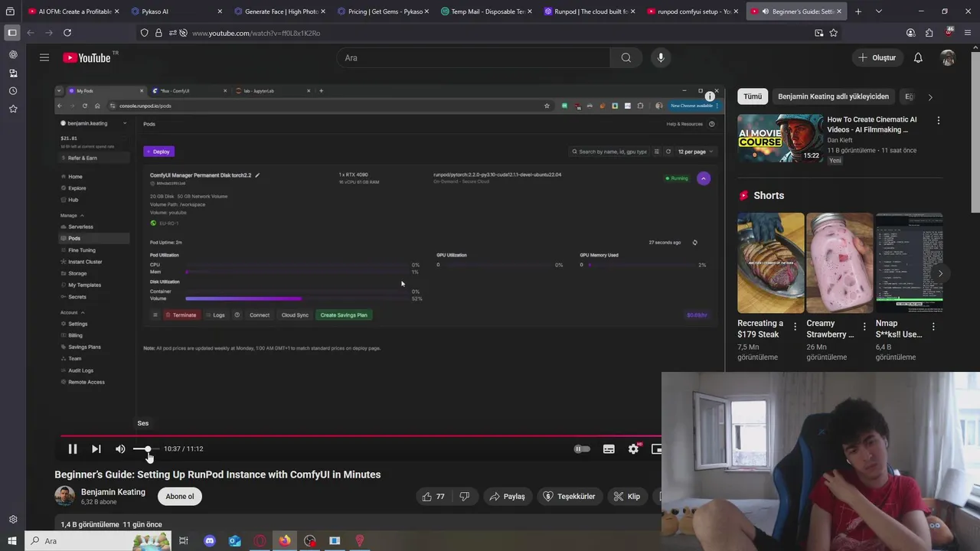Image resolution: width=980 pixels, height=551 pixels.
Task: Open options for Nmap short
Action: tap(933, 327)
